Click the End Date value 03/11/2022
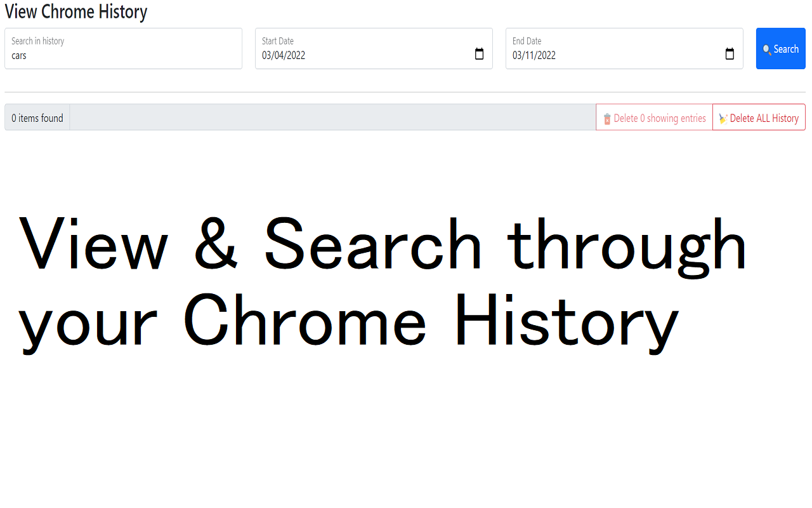 (x=534, y=55)
